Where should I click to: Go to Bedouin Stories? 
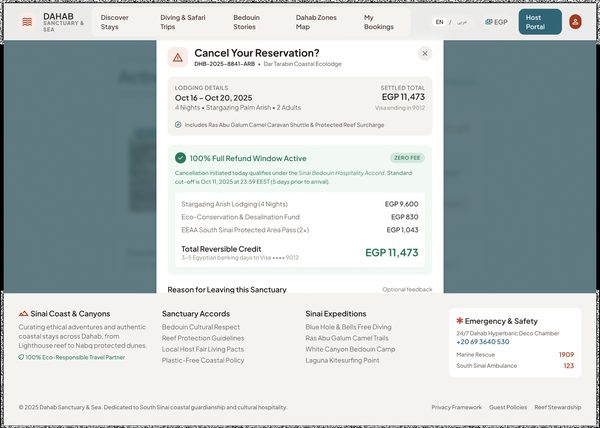coord(246,22)
